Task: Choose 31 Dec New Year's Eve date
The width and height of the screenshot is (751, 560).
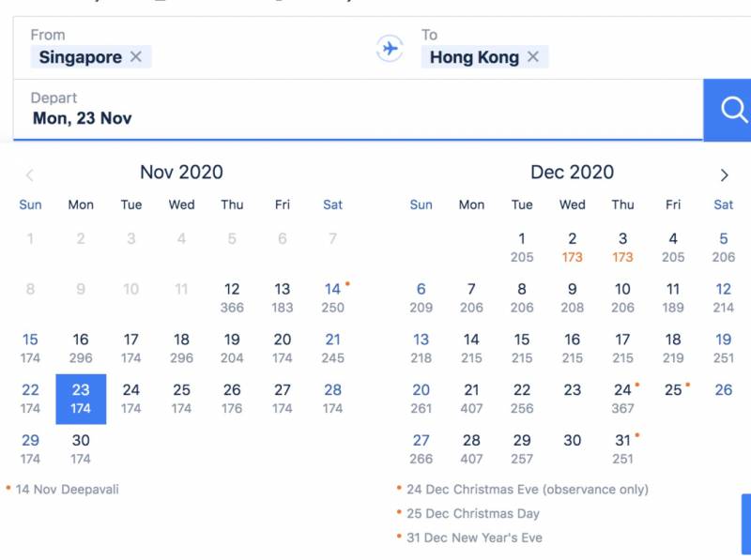Action: [x=622, y=448]
